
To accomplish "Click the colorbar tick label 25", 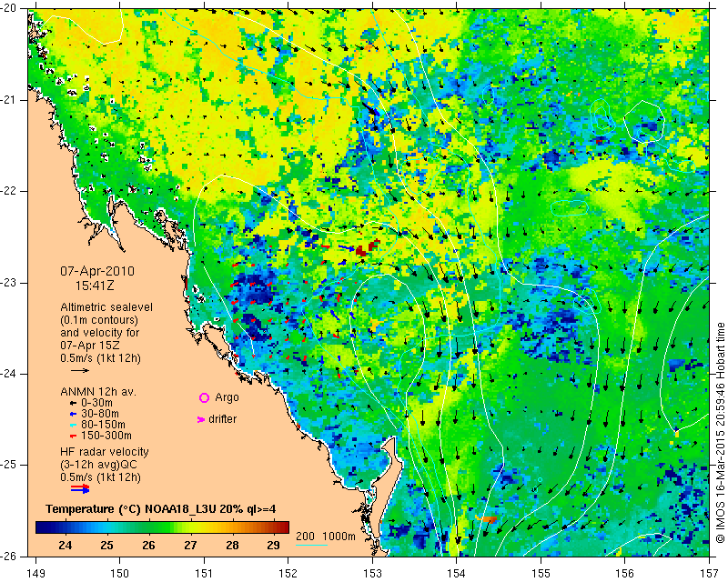I will (x=106, y=545).
